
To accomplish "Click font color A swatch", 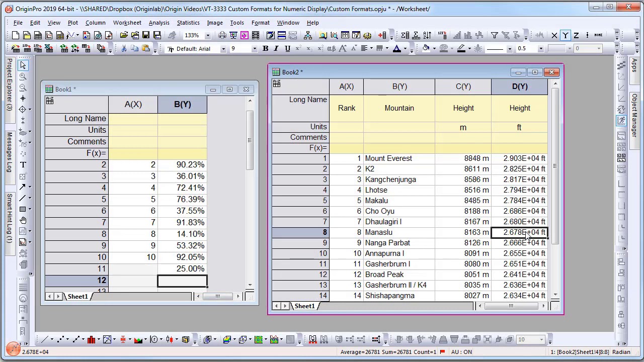I will tap(396, 49).
